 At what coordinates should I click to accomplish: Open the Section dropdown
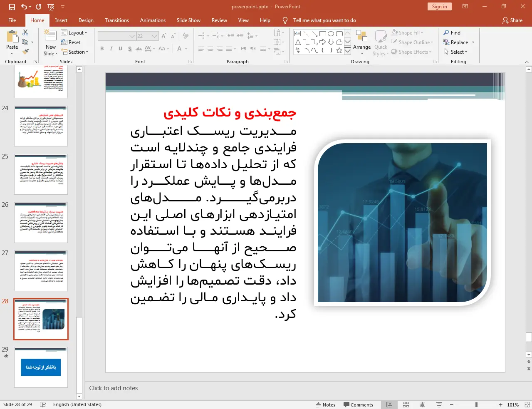tap(75, 52)
